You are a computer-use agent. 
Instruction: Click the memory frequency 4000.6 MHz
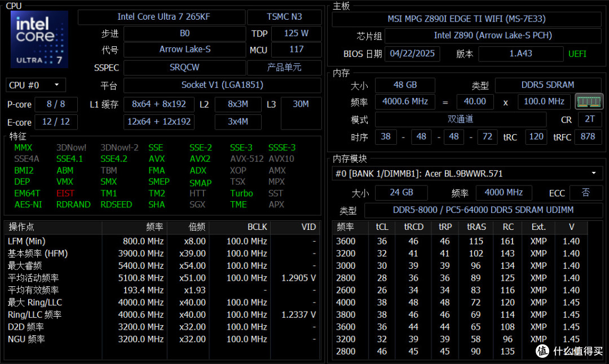[405, 101]
